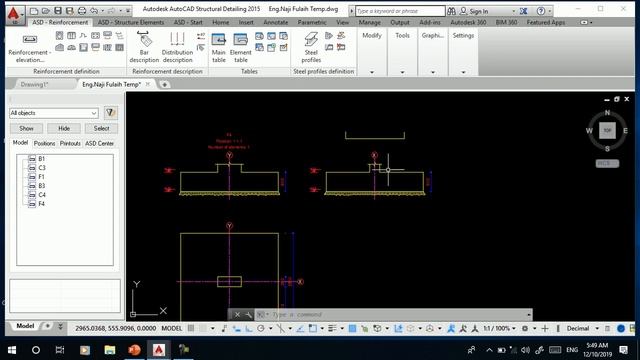This screenshot has height=360, width=640.
Task: Open the Customize Quick Access Toolbar dropdown
Action: point(128,11)
